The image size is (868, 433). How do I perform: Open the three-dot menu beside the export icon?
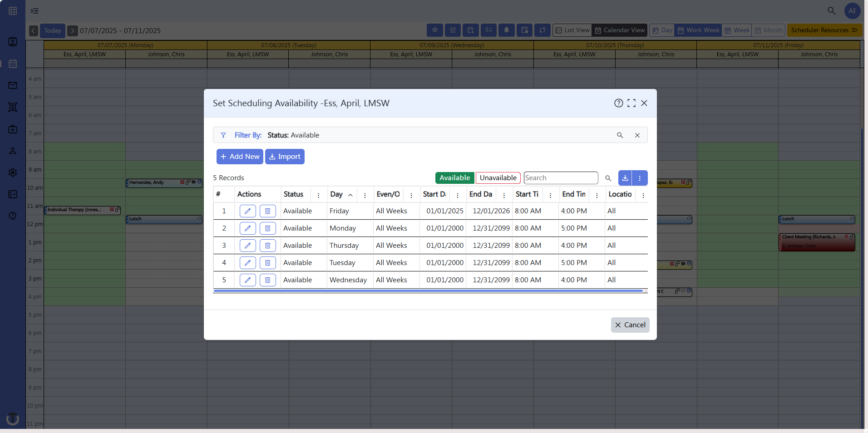click(640, 178)
